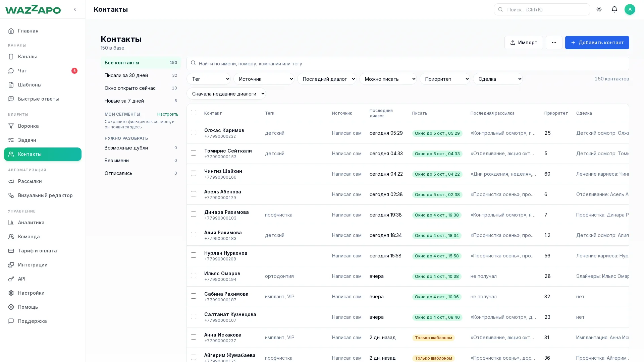Open the Настройки gear icon
Image resolution: width=644 pixels, height=362 pixels.
(x=11, y=293)
